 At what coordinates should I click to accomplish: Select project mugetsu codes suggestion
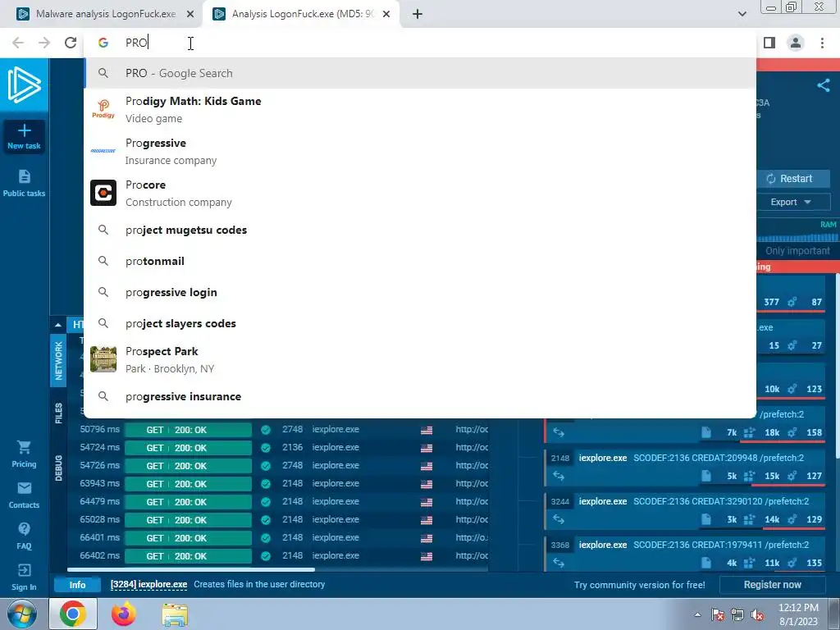tap(420, 230)
